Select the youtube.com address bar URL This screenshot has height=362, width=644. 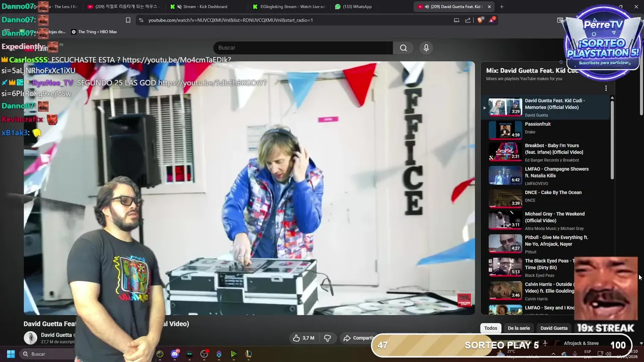tap(230, 20)
